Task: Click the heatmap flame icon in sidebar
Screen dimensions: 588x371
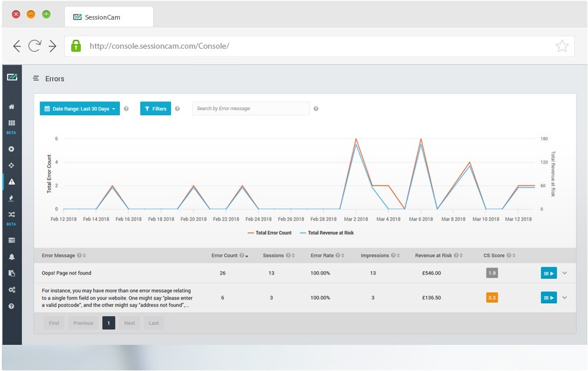Action: click(x=11, y=198)
